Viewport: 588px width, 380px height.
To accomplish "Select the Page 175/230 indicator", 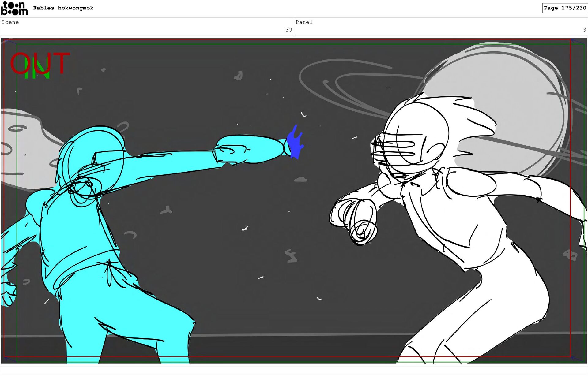I will pyautogui.click(x=564, y=8).
